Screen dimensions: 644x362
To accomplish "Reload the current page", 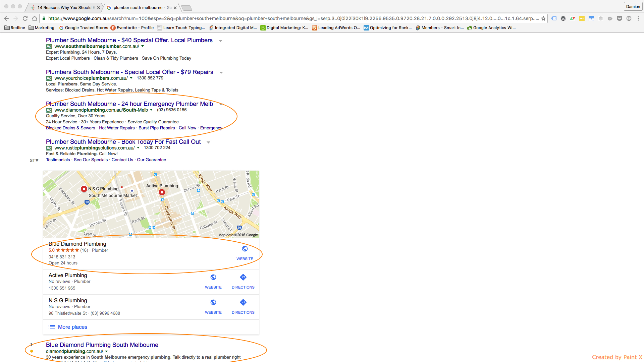I will click(x=25, y=18).
